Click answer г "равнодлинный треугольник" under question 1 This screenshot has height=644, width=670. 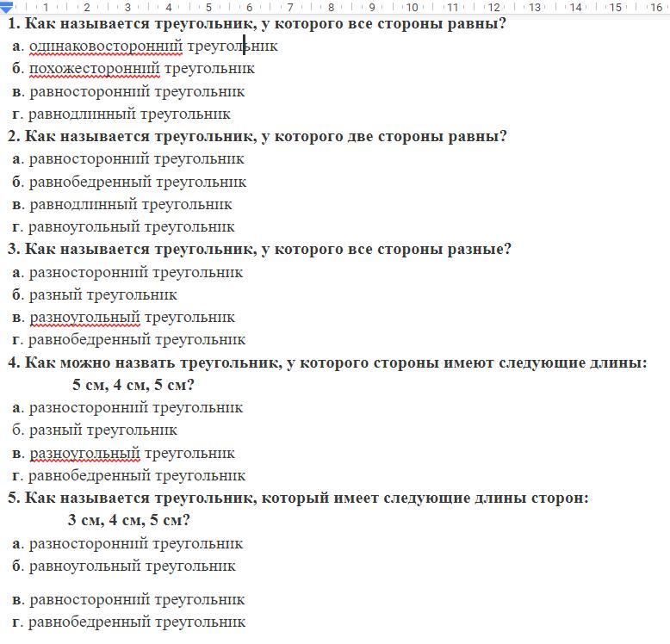click(x=129, y=114)
